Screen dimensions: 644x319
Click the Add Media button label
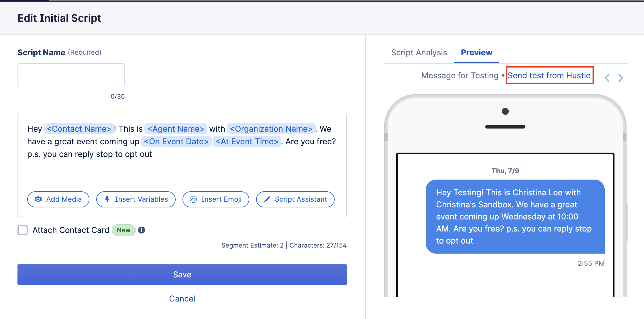[64, 199]
